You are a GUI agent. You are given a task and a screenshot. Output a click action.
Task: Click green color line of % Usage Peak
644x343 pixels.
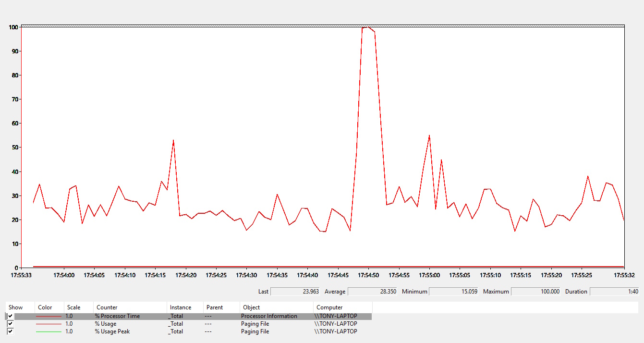pyautogui.click(x=49, y=331)
